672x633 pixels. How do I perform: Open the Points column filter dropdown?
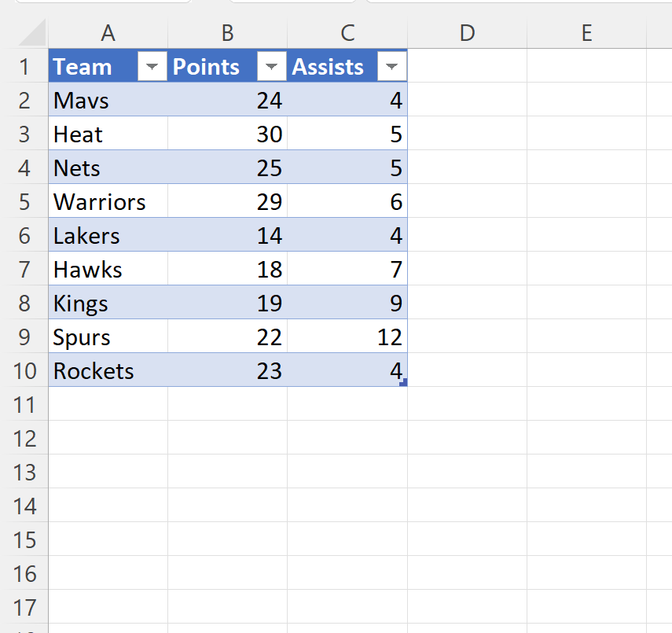click(x=272, y=68)
